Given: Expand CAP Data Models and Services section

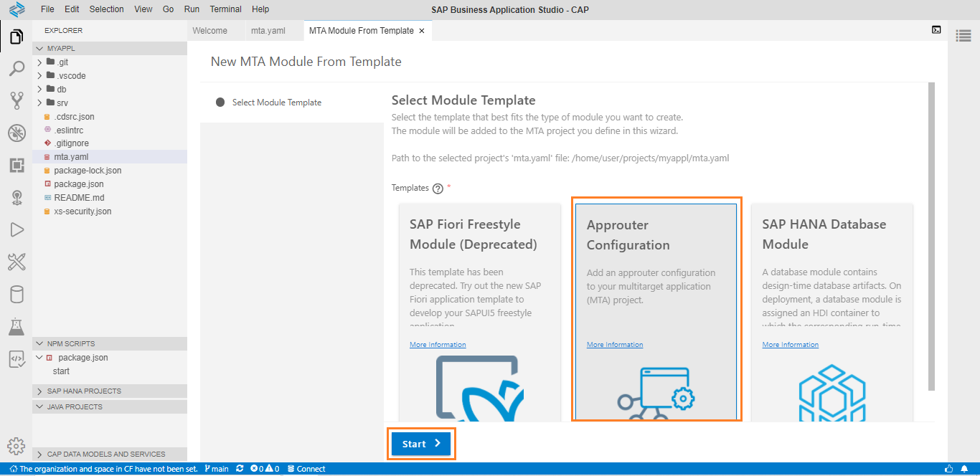Looking at the screenshot, I should click(x=105, y=454).
